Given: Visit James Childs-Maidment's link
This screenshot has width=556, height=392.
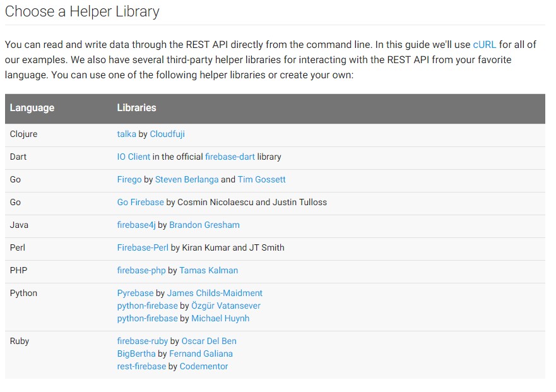Looking at the screenshot, I should coord(215,293).
